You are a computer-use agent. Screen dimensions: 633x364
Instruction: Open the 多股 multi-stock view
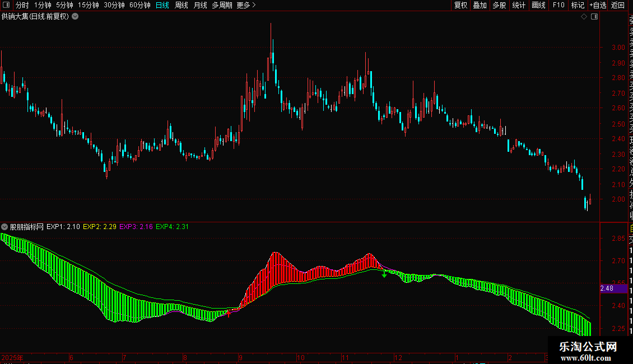coord(499,5)
